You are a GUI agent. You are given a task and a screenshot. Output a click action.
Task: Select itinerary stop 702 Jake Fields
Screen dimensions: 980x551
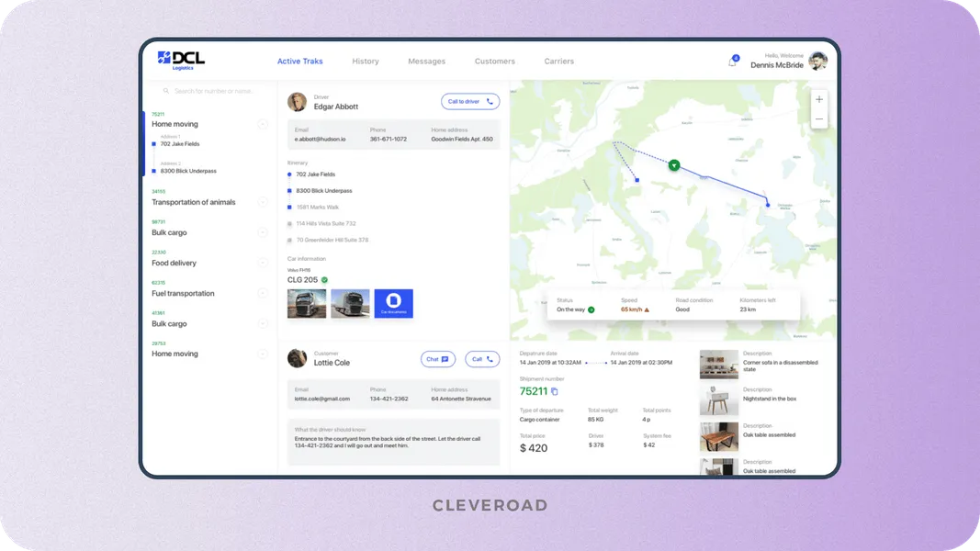[x=316, y=174]
